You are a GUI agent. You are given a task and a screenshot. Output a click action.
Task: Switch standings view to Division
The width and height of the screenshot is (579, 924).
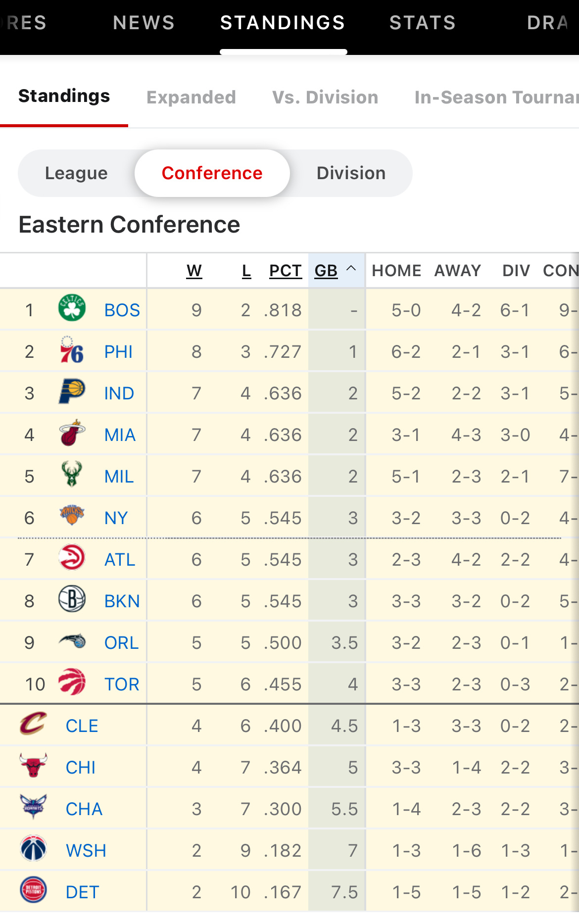pos(351,173)
